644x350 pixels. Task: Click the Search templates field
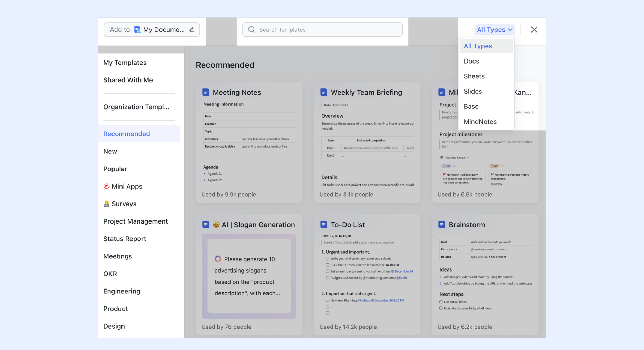click(322, 30)
